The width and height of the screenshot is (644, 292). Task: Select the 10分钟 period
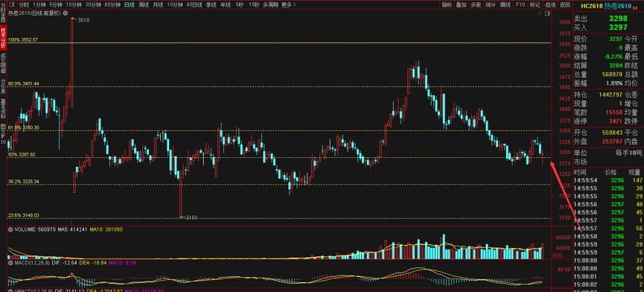tap(175, 5)
